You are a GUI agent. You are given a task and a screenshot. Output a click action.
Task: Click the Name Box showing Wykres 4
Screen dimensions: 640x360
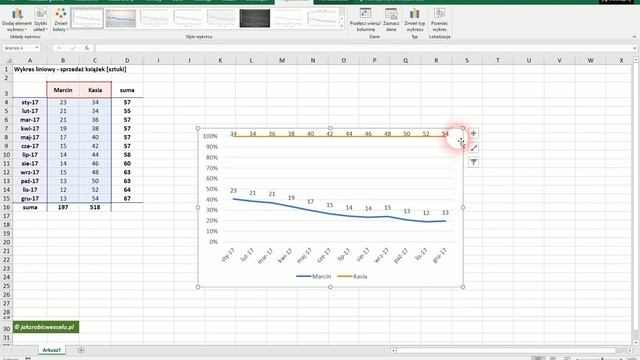[18, 48]
